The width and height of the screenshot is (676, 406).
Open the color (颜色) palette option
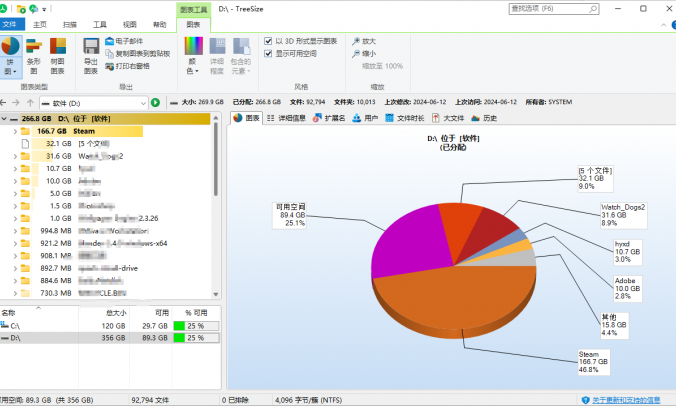tap(193, 56)
